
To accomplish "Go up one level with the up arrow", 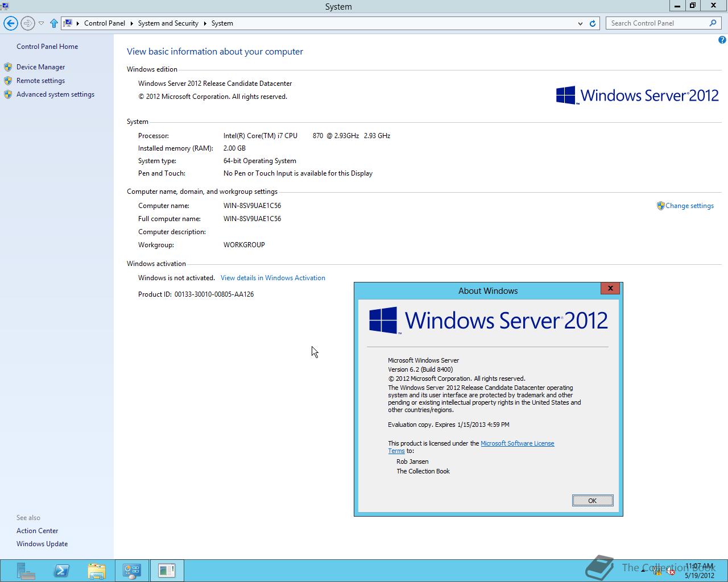I will 54,23.
